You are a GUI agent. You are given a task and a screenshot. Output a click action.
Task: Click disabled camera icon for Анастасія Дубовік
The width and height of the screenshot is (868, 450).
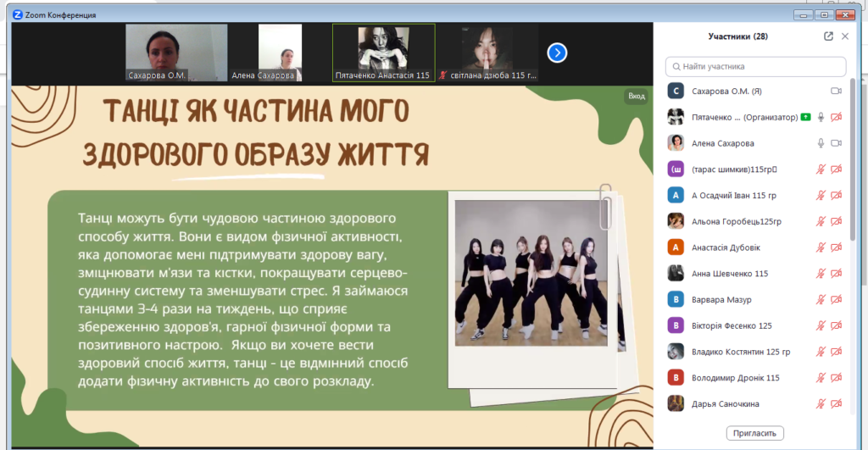click(x=836, y=247)
